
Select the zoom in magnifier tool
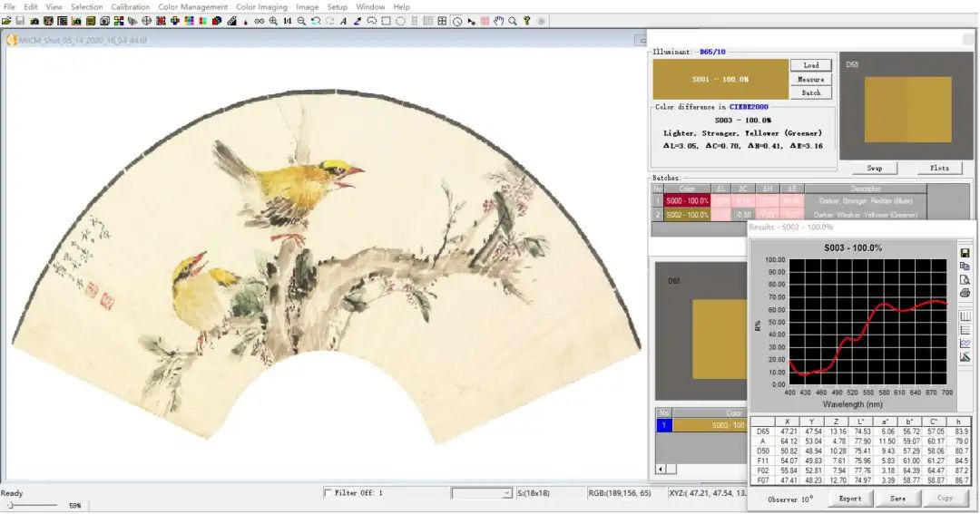[x=273, y=21]
